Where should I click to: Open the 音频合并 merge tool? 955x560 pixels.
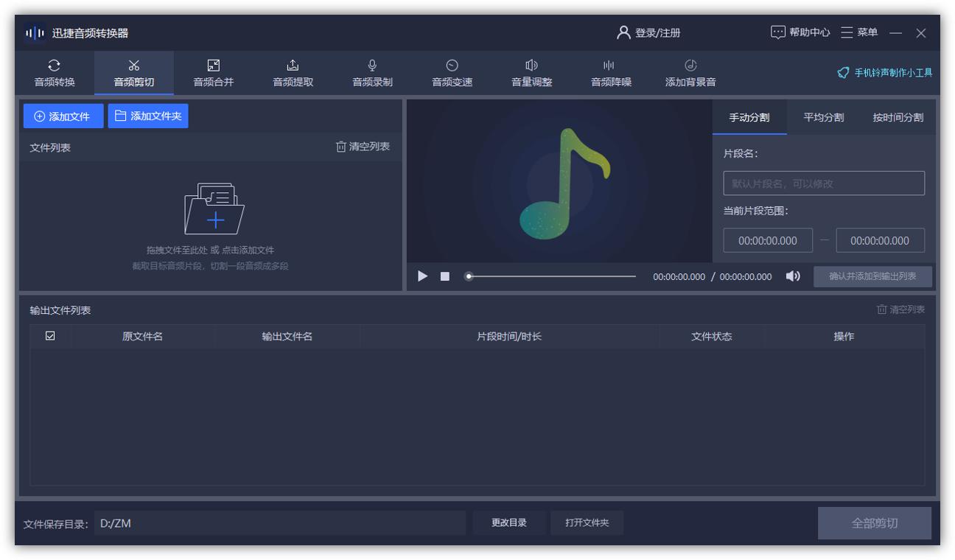pyautogui.click(x=214, y=73)
